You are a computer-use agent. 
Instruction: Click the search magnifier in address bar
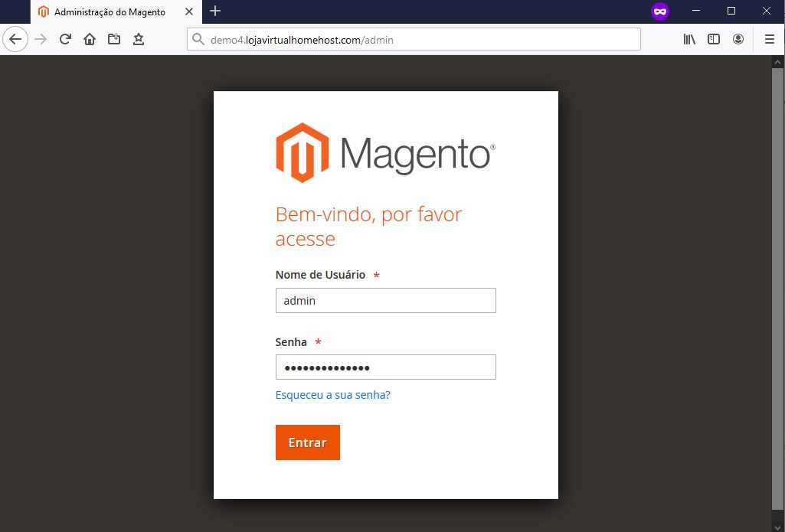198,39
